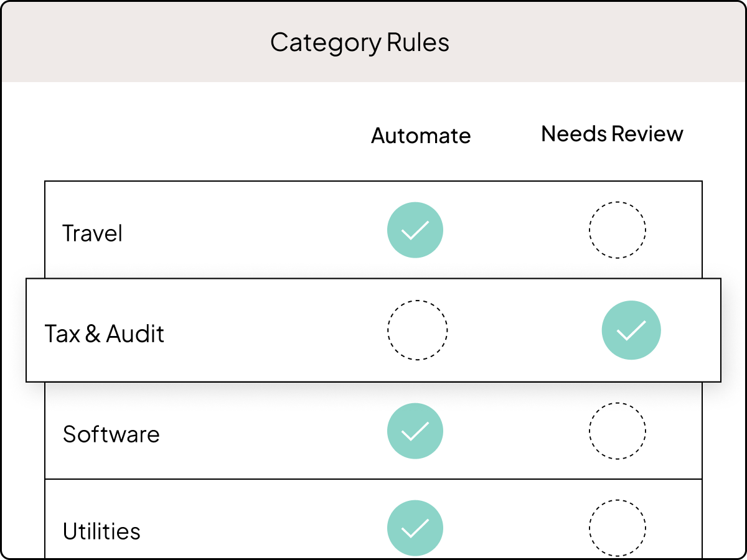This screenshot has width=747, height=560.
Task: Select the Tax & Audit label text
Action: 105,334
